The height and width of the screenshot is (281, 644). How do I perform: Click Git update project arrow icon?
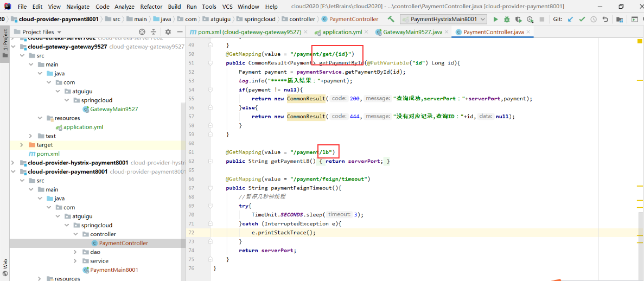pos(570,19)
